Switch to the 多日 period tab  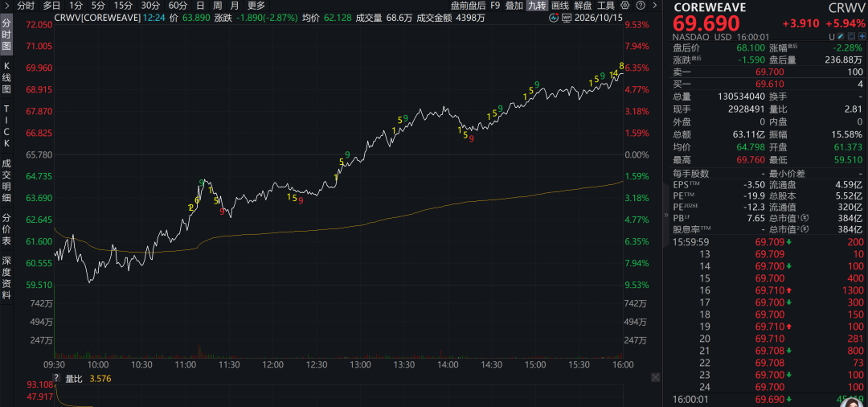click(52, 6)
